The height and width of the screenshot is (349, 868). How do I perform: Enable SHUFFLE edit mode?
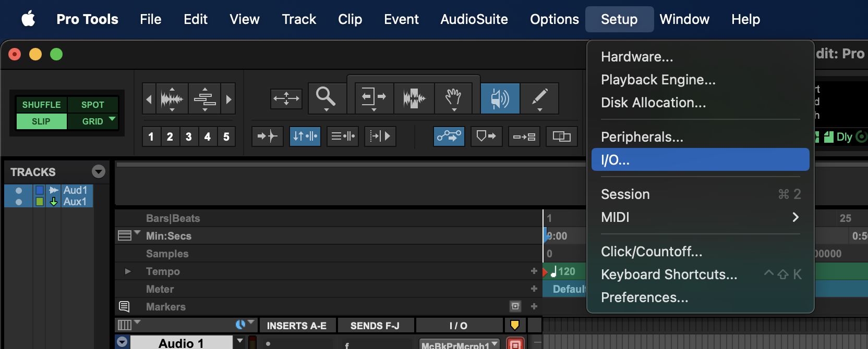(x=41, y=105)
